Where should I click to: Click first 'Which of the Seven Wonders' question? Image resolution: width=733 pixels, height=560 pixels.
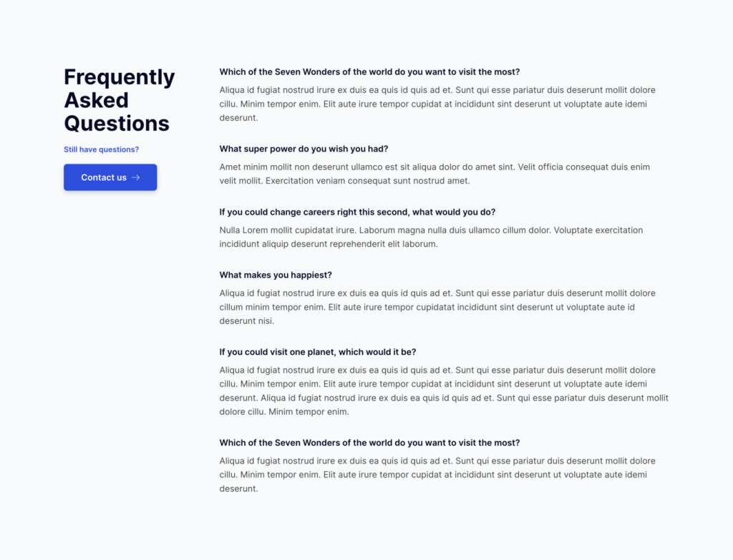pos(369,72)
